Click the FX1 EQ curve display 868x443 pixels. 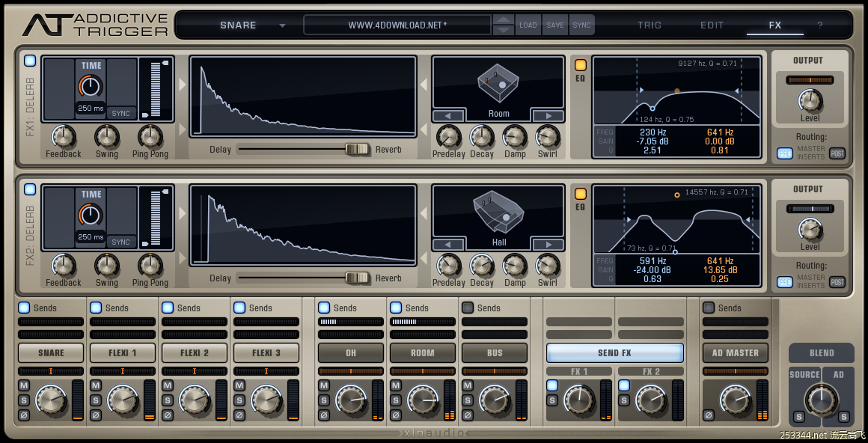click(x=677, y=91)
